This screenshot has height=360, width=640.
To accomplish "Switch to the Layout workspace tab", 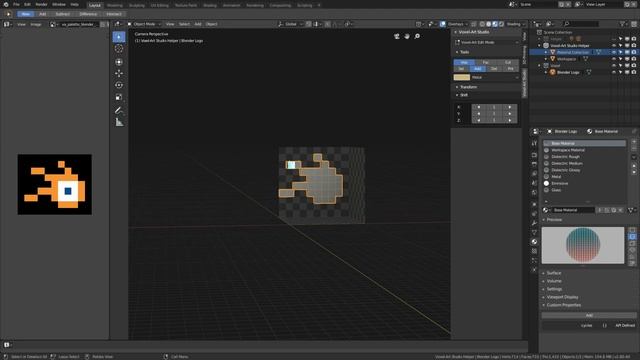I will [95, 5].
